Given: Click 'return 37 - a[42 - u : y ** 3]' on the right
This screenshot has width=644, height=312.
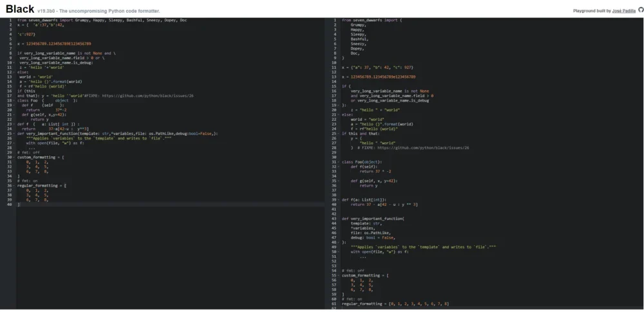Looking at the screenshot, I should tap(384, 205).
